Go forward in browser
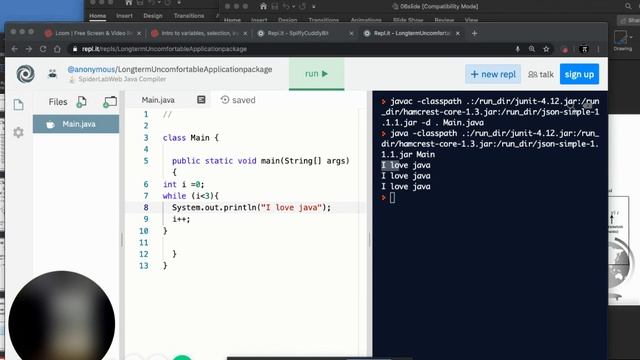The height and width of the screenshot is (360, 640). [29, 49]
